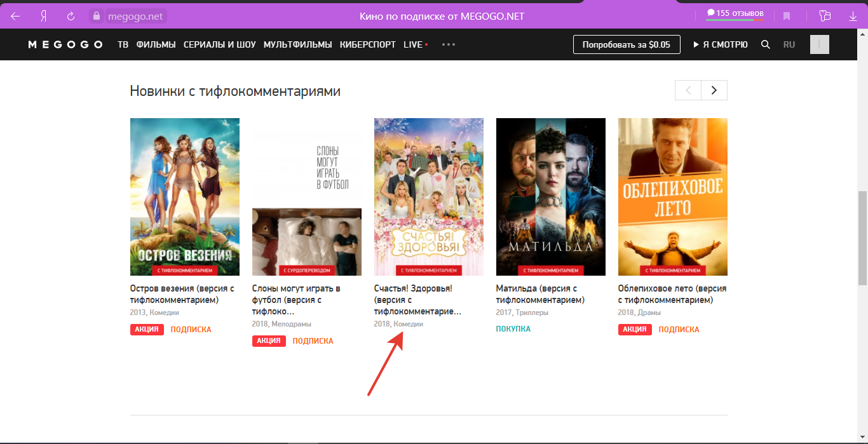This screenshot has height=444, width=868.
Task: Click АКЦИЯ badge under Облепиховое лето
Action: pos(635,330)
